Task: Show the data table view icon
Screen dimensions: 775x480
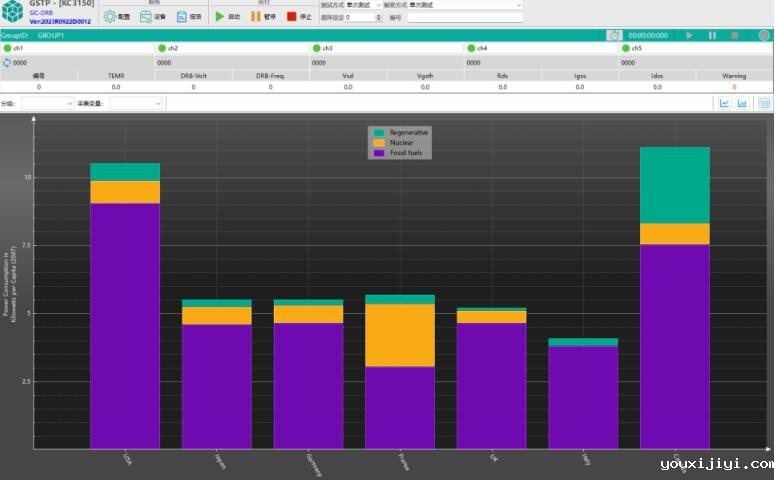Action: pyautogui.click(x=764, y=103)
